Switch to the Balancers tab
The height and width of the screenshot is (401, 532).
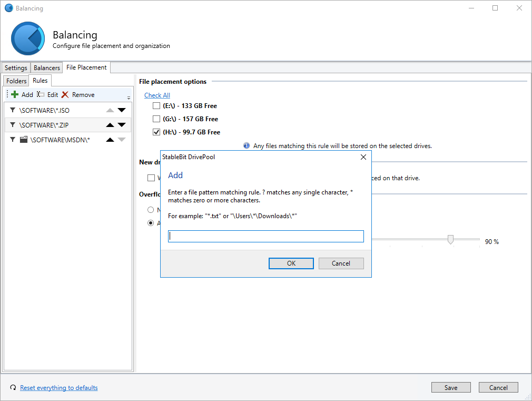[47, 68]
